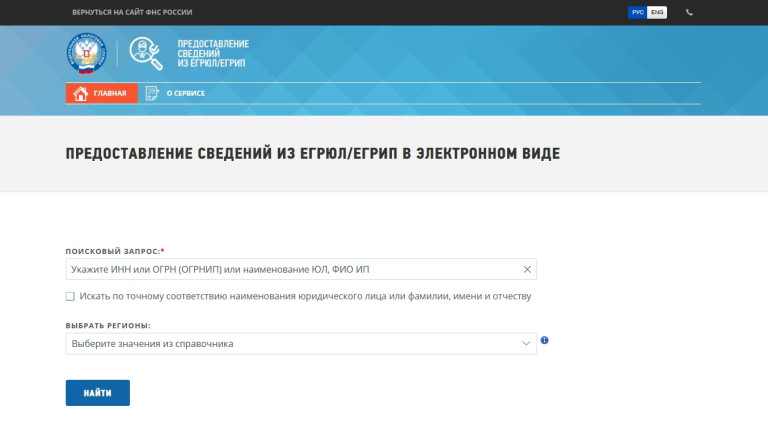Click the phone icon in top bar
This screenshot has height=432, width=768.
coord(689,12)
